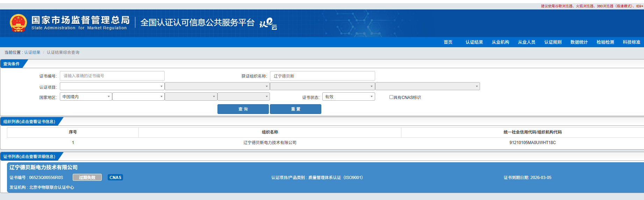Click the 查询 search button
Viewport: 644px width, 200px height.
tap(243, 109)
